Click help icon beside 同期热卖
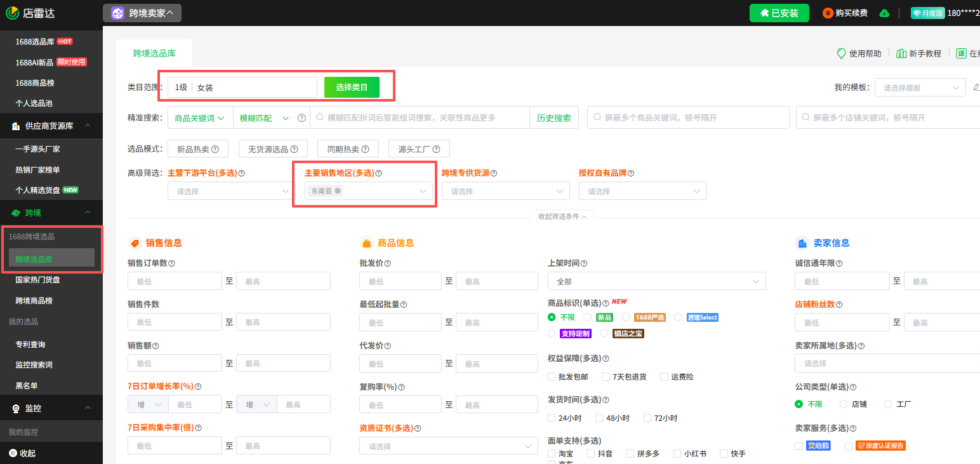Screen dimensions: 980x464 click(x=366, y=149)
